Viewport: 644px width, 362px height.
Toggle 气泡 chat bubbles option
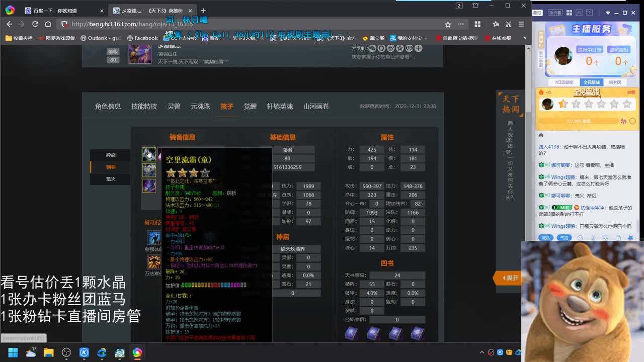click(564, 238)
